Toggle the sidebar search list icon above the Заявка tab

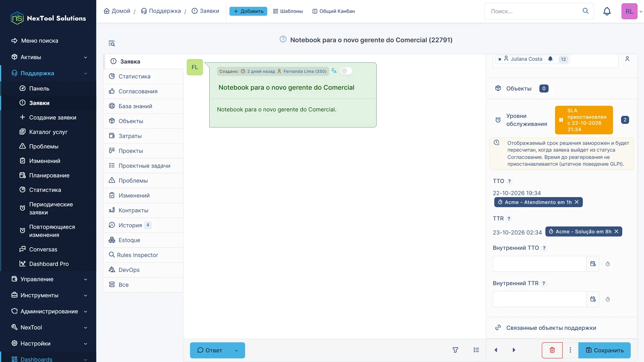coord(111,43)
